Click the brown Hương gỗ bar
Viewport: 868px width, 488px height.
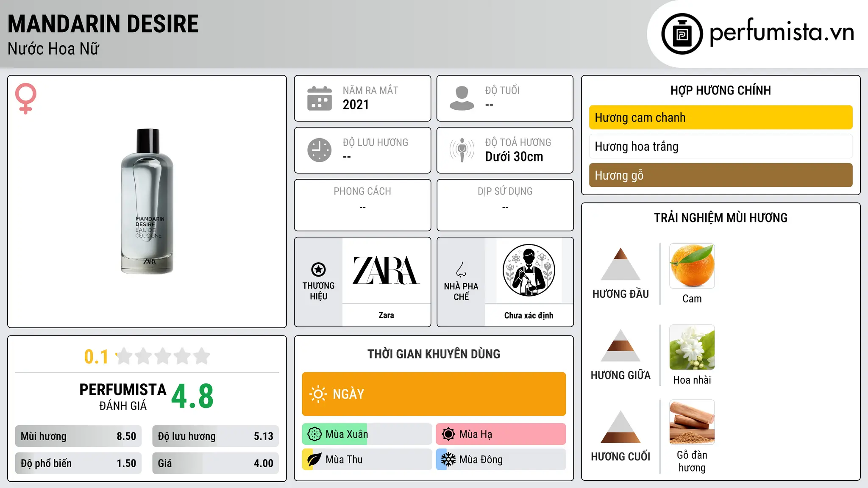pos(721,175)
